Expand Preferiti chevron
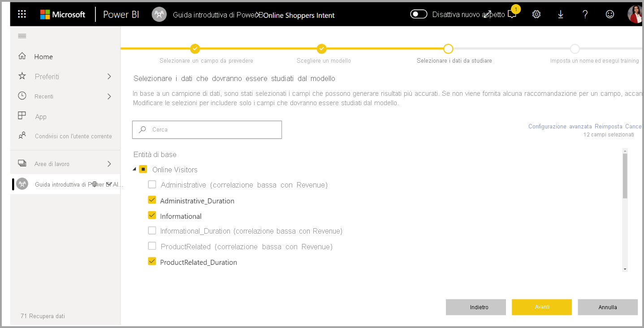The height and width of the screenshot is (328, 644). pos(109,77)
